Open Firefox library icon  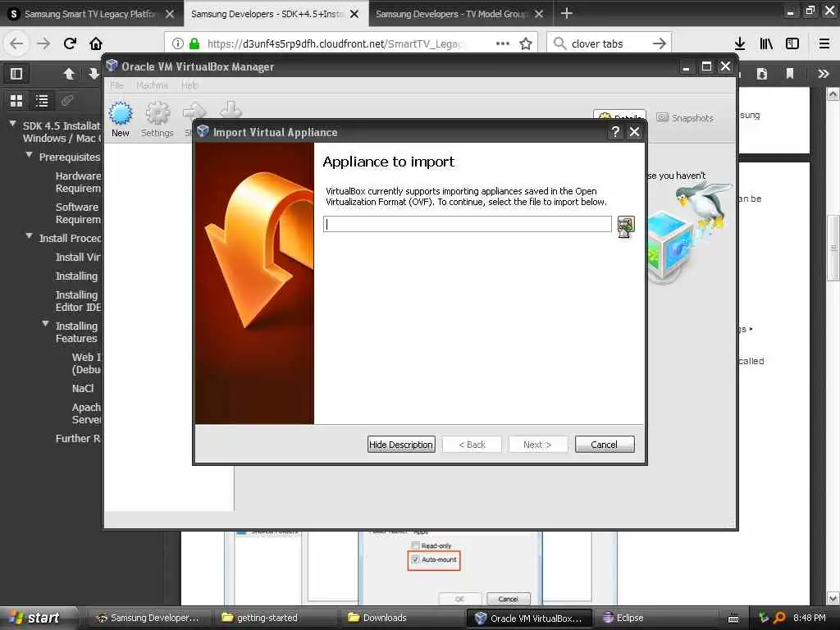click(766, 43)
